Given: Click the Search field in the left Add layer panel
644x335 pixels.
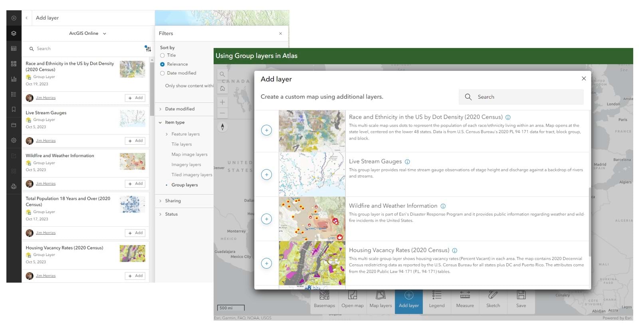Looking at the screenshot, I should tap(84, 49).
